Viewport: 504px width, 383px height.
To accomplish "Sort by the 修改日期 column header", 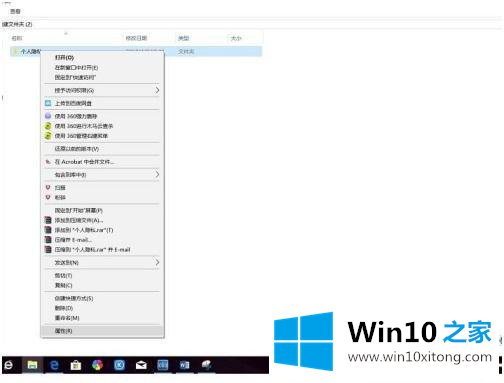I will pyautogui.click(x=136, y=38).
